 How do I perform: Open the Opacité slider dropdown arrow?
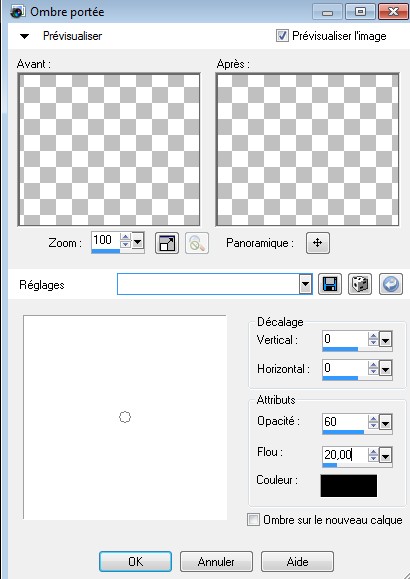[x=385, y=423]
